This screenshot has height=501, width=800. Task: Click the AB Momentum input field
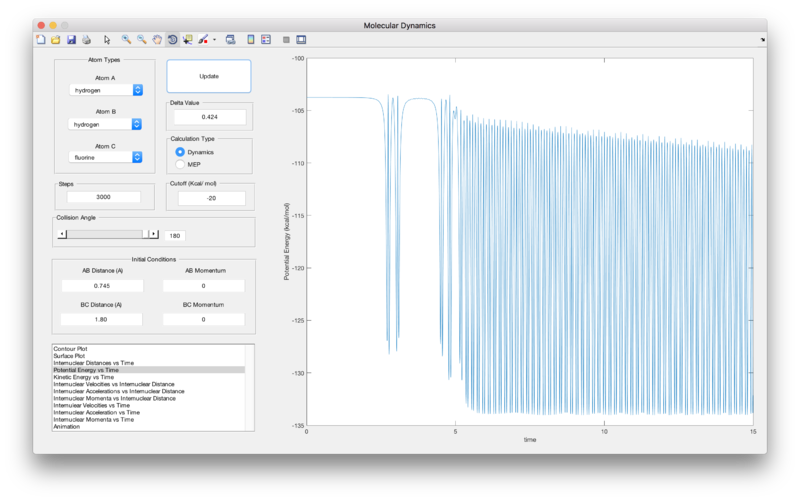204,286
